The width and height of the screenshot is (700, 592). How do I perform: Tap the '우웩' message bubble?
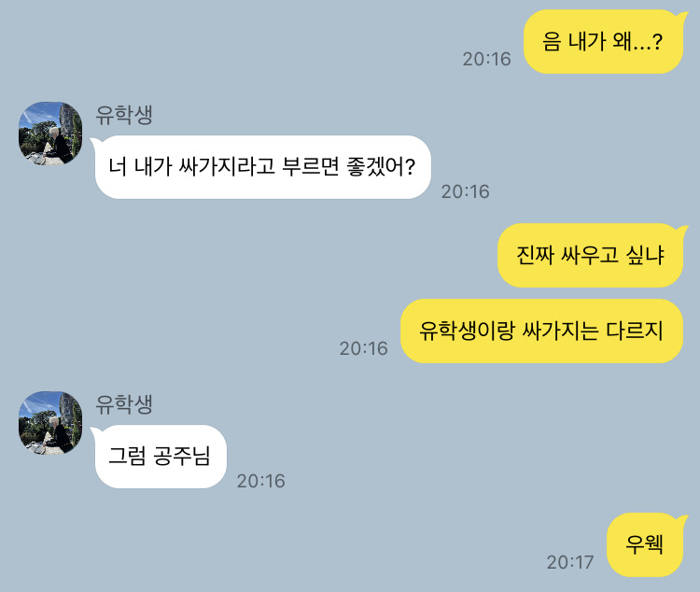[x=645, y=544]
